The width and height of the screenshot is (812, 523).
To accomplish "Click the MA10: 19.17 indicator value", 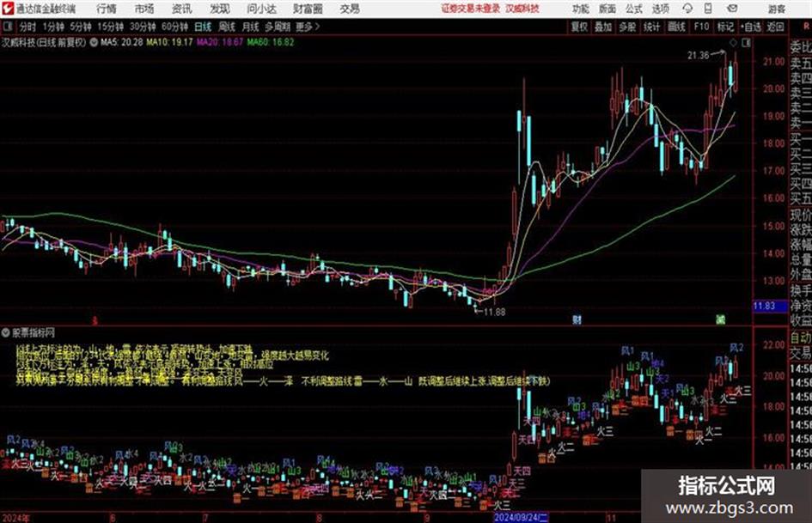I will (x=170, y=42).
